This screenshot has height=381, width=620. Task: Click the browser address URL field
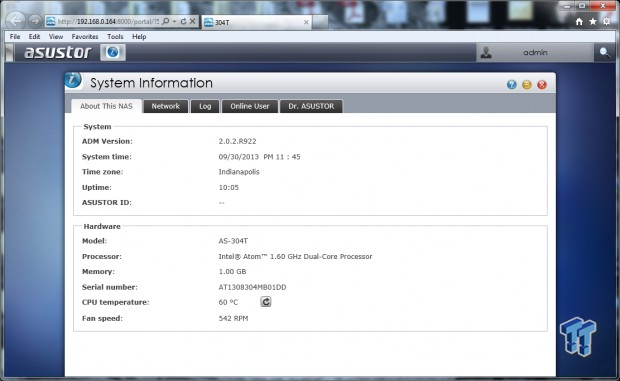108,21
